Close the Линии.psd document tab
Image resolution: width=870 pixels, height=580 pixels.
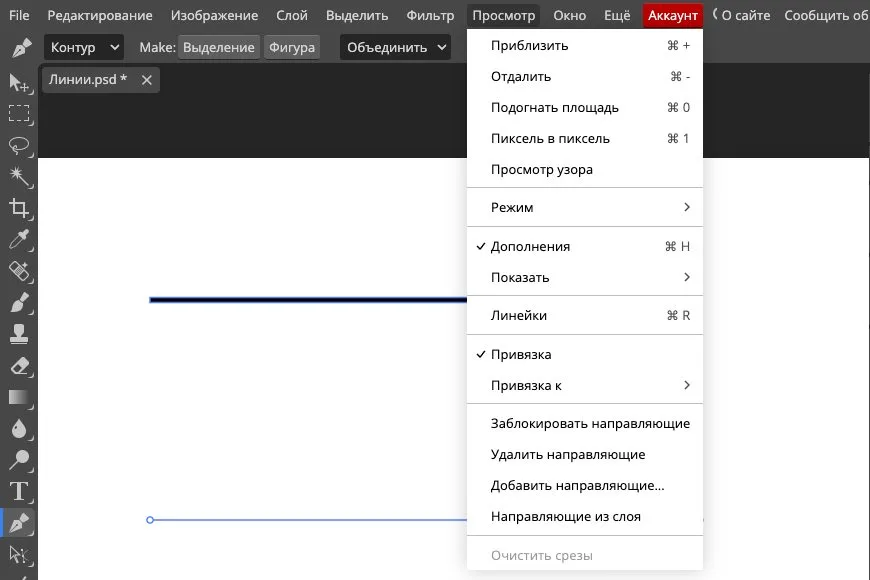146,80
